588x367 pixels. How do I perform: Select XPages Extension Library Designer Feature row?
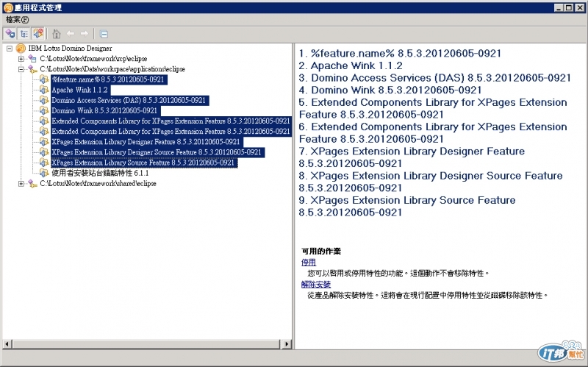coord(146,142)
